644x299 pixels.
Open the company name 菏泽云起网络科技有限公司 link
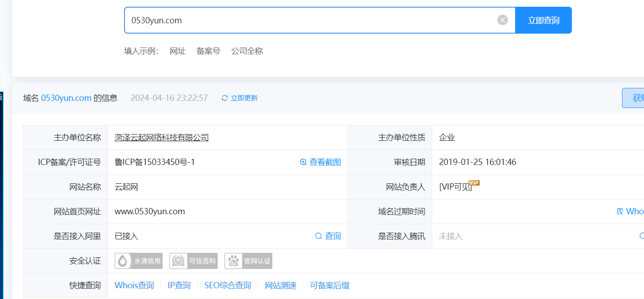(x=162, y=138)
